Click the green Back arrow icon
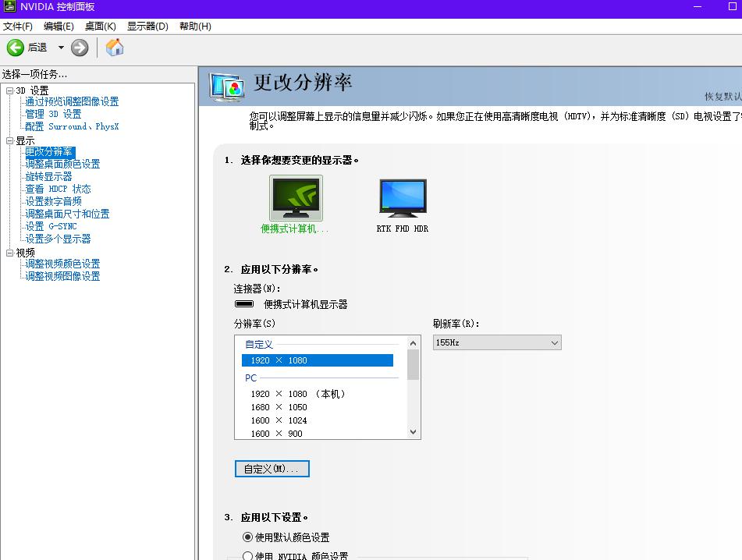Viewport: 742px width, 560px height. [x=15, y=48]
